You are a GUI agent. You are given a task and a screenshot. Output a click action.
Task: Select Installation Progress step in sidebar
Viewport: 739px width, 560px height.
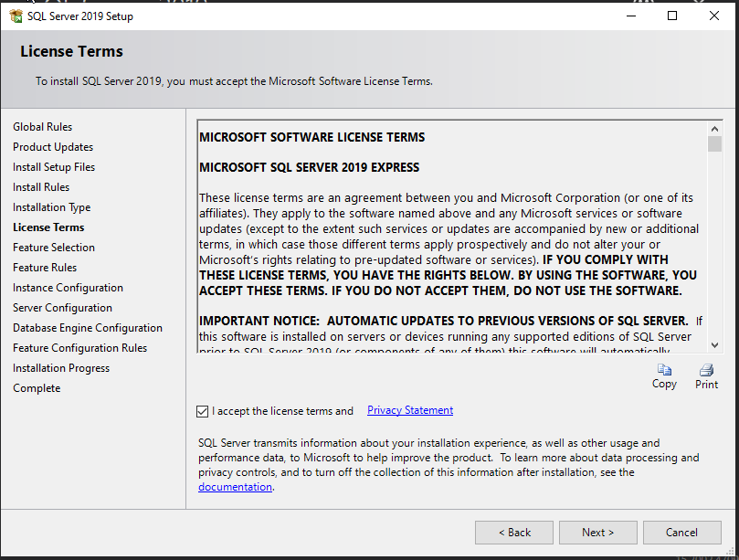61,368
